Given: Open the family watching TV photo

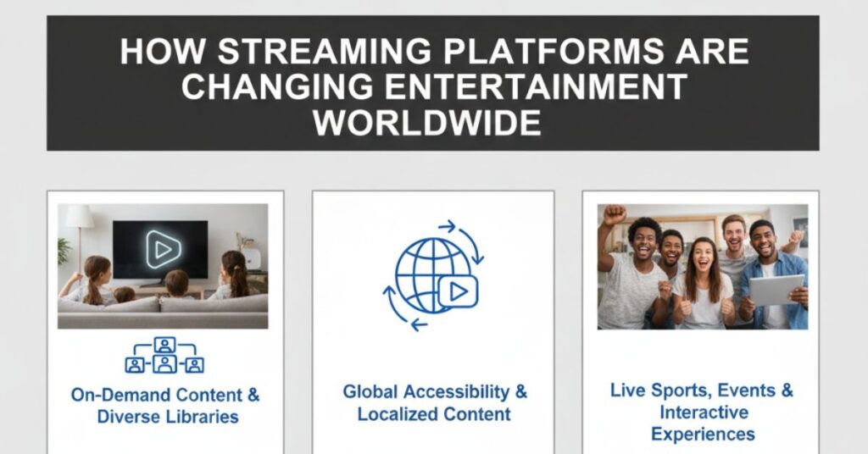Looking at the screenshot, I should point(163,266).
